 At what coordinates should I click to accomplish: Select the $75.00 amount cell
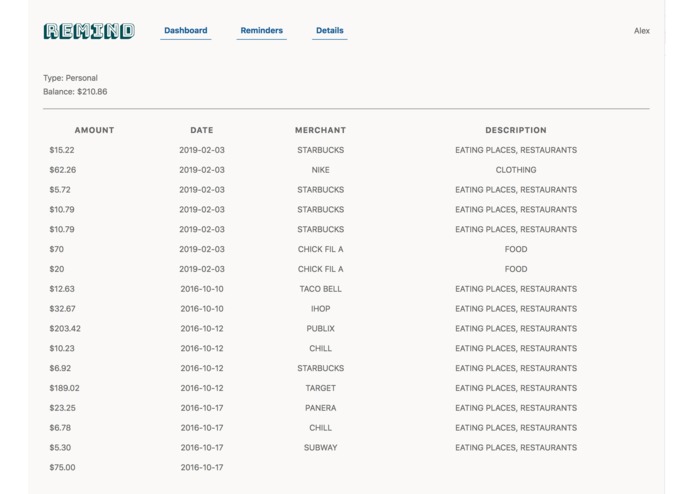[62, 467]
